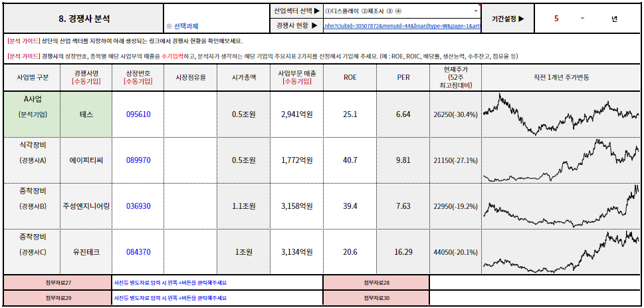Screen dimensions: 644x308
Task: Select the PER value 7.63
Action: pyautogui.click(x=403, y=206)
